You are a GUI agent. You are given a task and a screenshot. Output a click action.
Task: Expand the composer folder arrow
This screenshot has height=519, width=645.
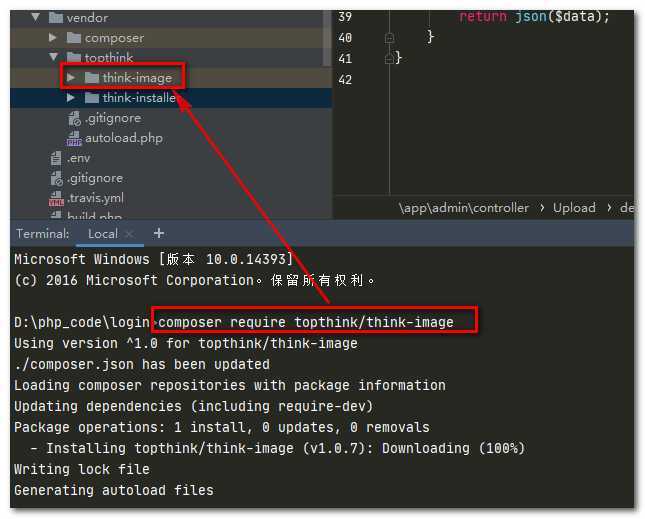pyautogui.click(x=53, y=37)
